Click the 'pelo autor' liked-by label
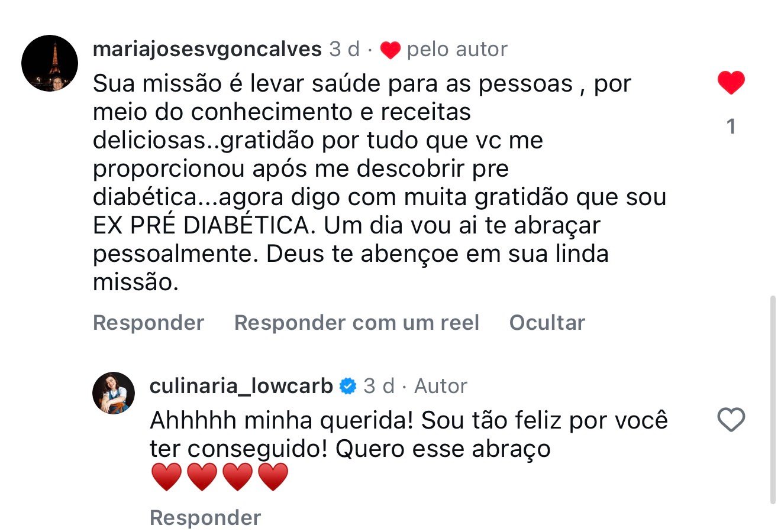 [x=457, y=50]
